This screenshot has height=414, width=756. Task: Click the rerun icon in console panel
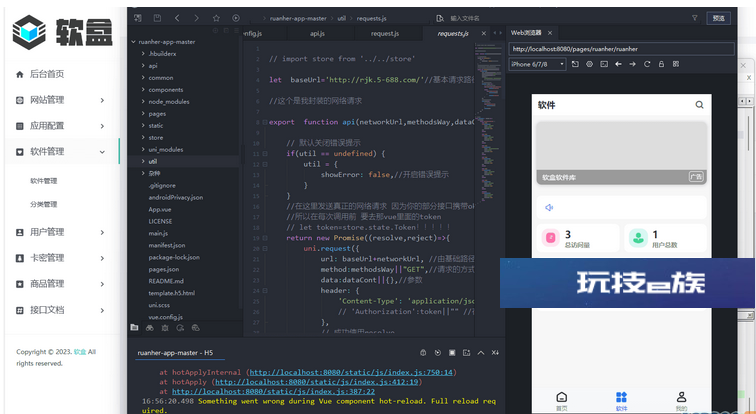pos(438,353)
